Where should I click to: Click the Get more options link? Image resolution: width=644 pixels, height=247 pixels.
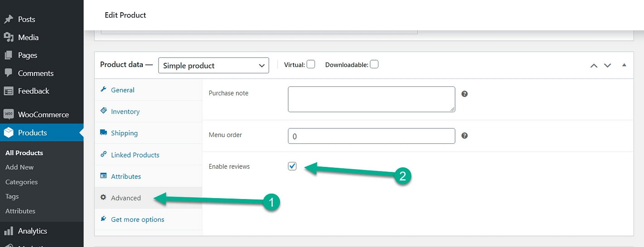coord(137,219)
